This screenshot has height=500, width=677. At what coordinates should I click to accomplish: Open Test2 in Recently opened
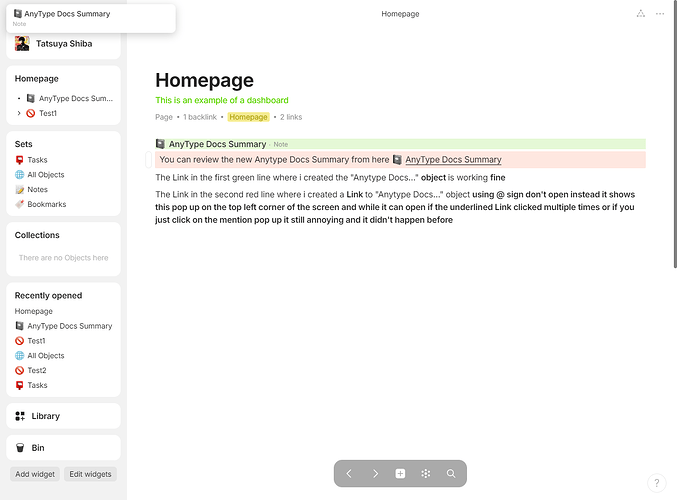tap(37, 370)
